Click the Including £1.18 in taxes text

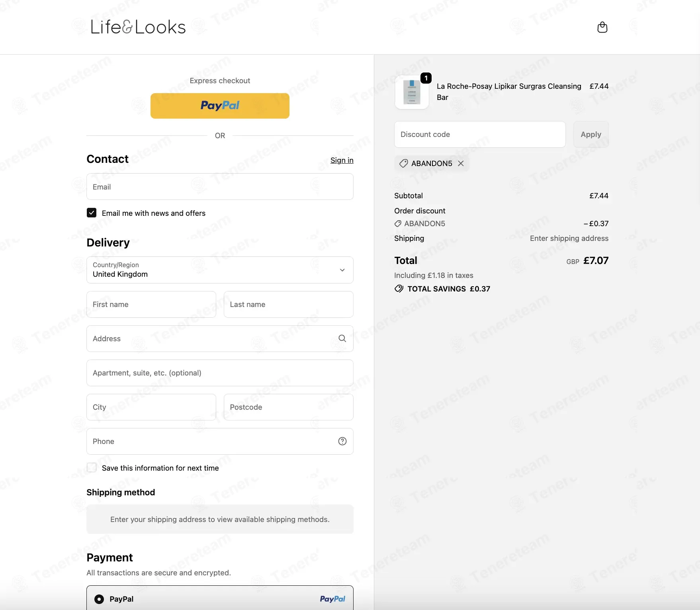pos(434,275)
